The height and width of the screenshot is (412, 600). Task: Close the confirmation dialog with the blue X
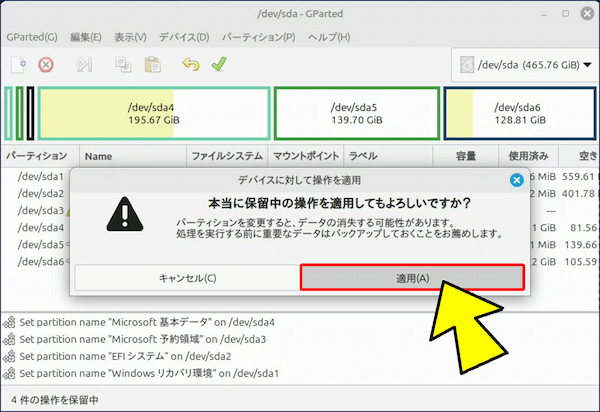coord(516,180)
